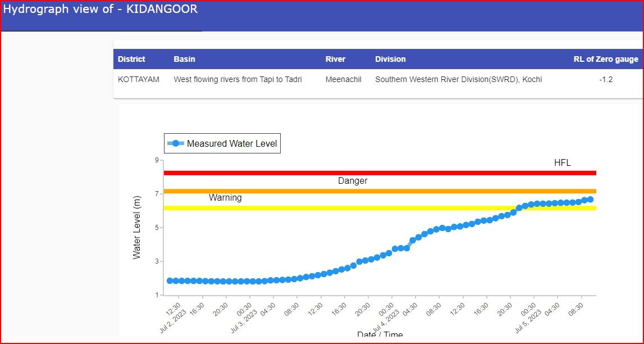Click the Division column header
This screenshot has width=644, height=344.
390,59
